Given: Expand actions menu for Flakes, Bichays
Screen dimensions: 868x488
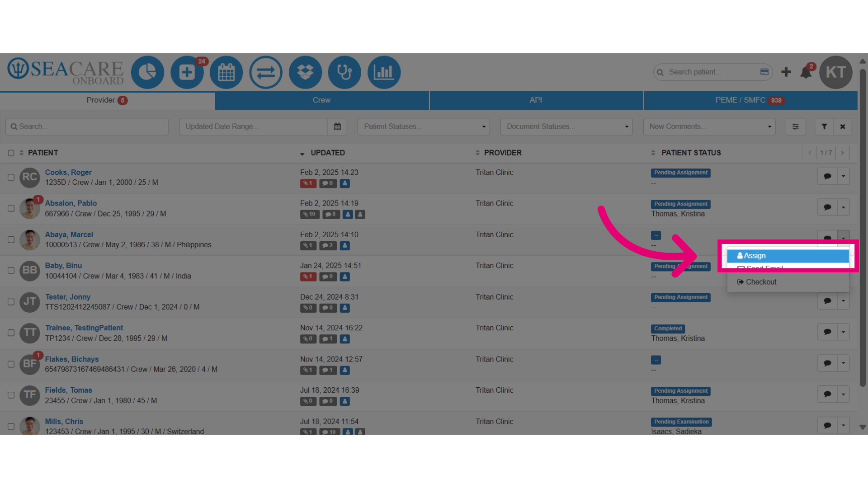Looking at the screenshot, I should [x=843, y=363].
